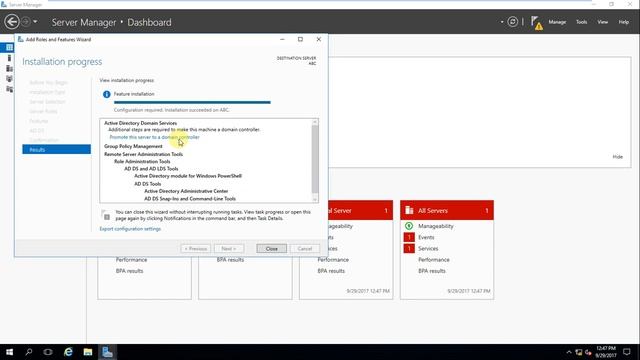Select the Dashboard icon in the sidebar

[9, 48]
